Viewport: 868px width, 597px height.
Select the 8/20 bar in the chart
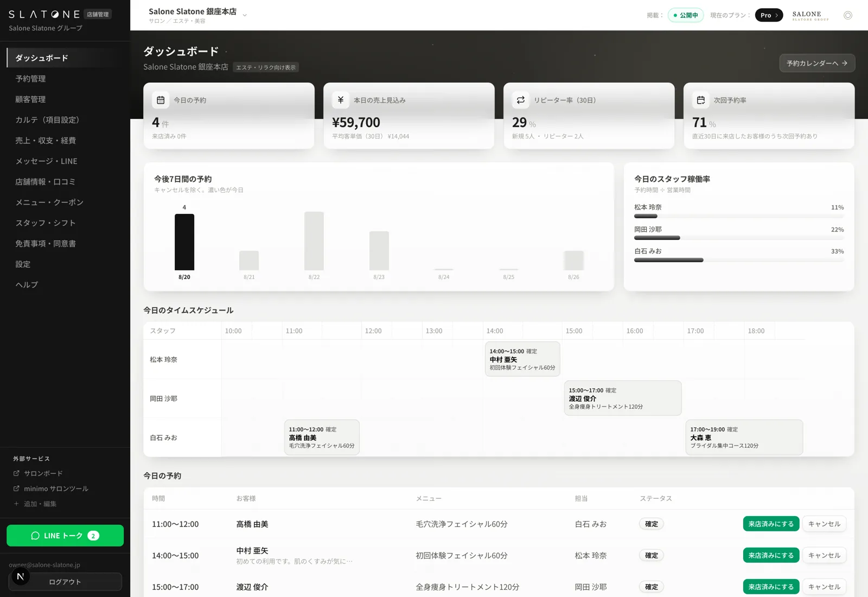pos(184,242)
